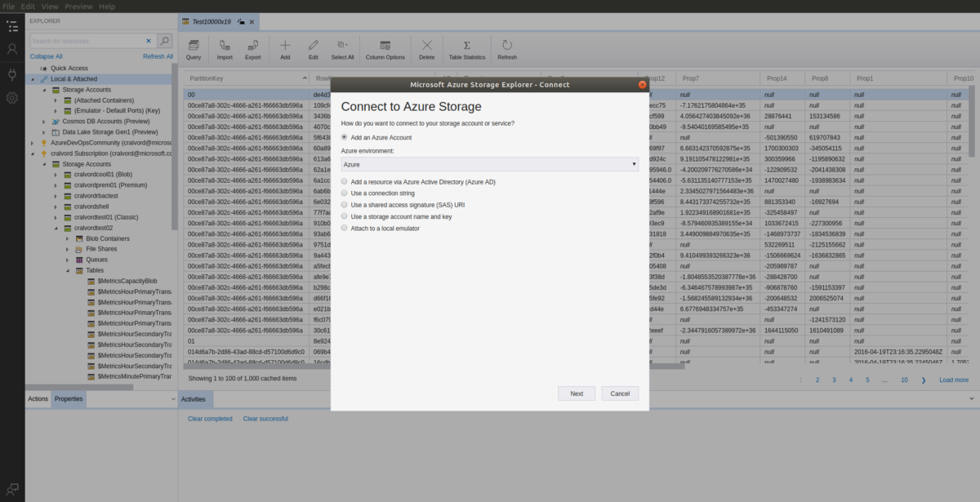Switch to the Properties tab
980x502 pixels.
tap(69, 399)
